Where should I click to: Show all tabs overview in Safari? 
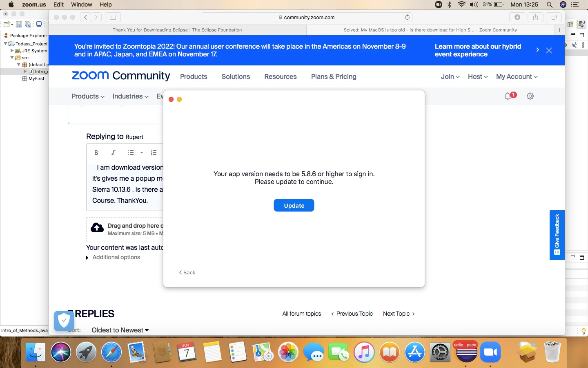point(554,17)
